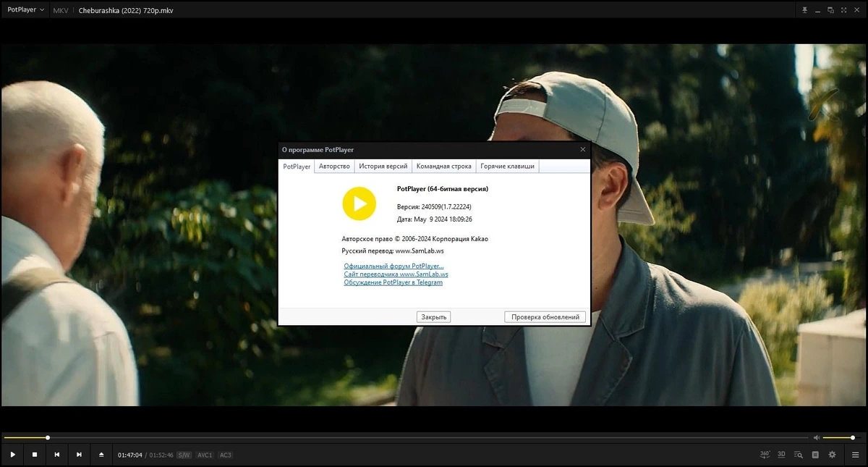Stop the video with the Stop button
Image resolution: width=868 pixels, height=467 pixels.
pos(35,455)
